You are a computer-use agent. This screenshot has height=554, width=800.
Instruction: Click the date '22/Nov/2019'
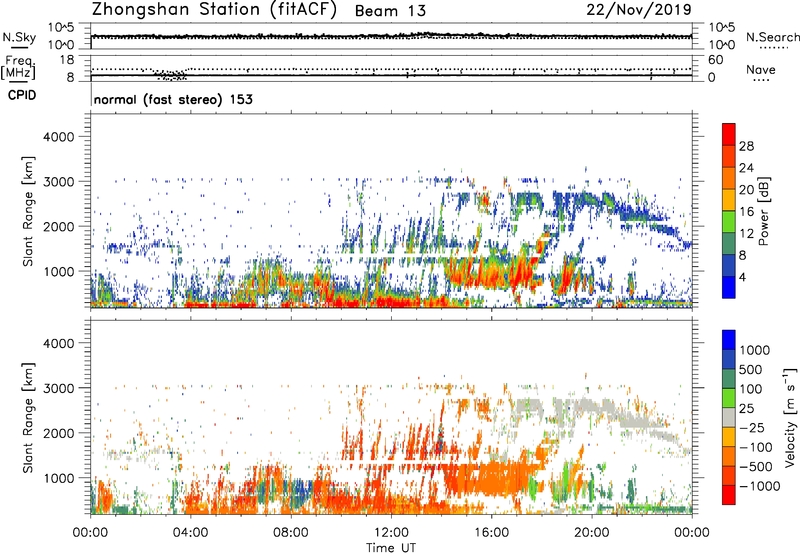tap(639, 9)
